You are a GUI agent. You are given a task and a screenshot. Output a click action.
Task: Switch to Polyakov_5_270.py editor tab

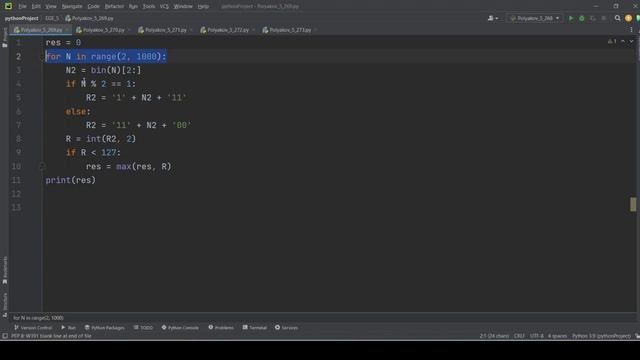(103, 30)
